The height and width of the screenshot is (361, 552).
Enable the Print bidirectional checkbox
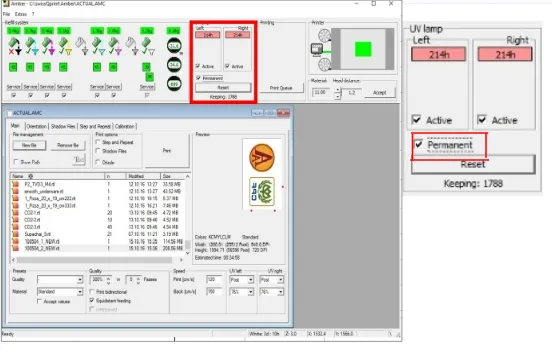[92, 292]
